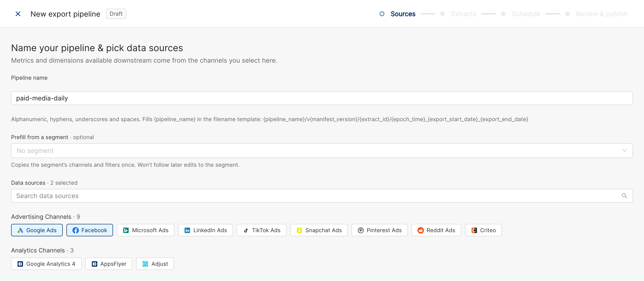Deselect the Google Ads channel chip
Screen dimensions: 644x281
pos(37,230)
